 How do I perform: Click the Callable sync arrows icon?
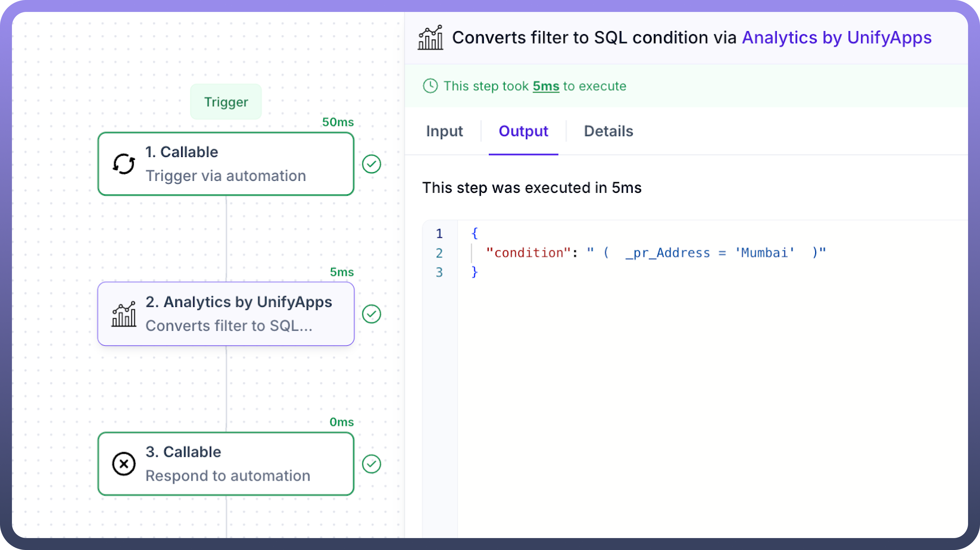124,164
